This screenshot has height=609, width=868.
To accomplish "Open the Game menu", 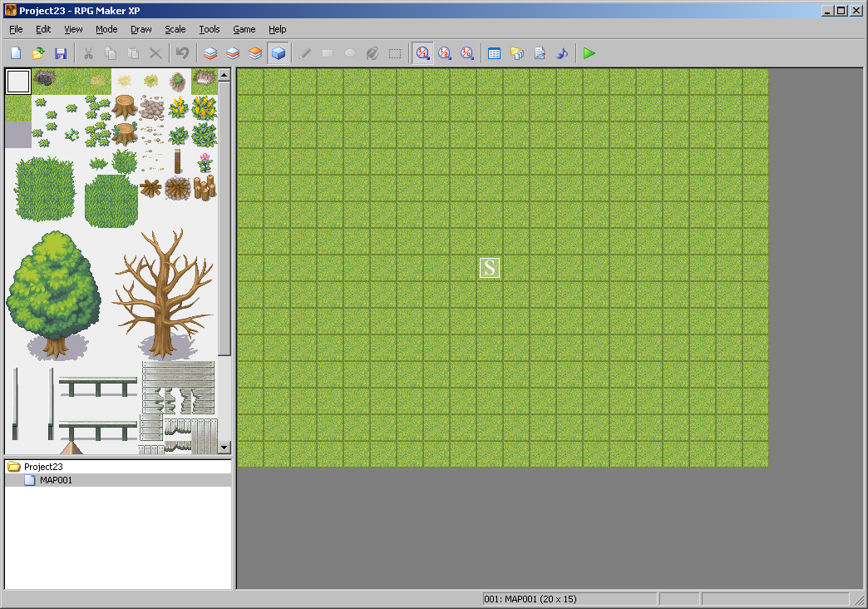I will click(x=244, y=29).
